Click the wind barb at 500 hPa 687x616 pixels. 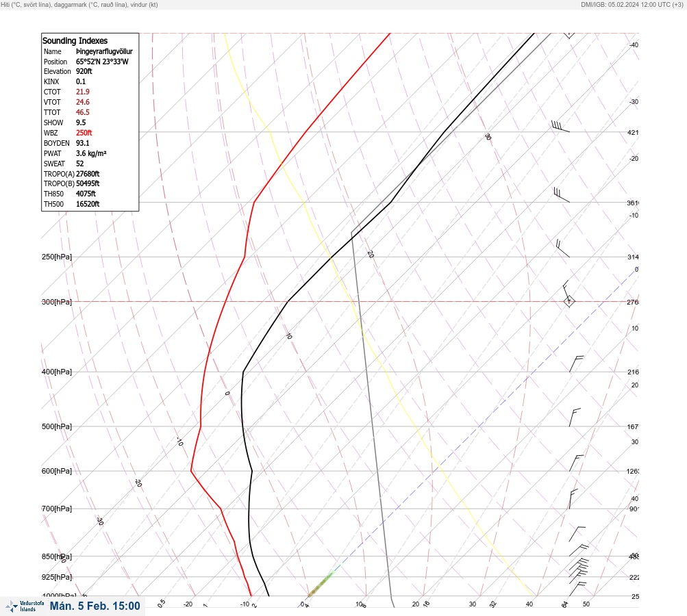pyautogui.click(x=575, y=418)
